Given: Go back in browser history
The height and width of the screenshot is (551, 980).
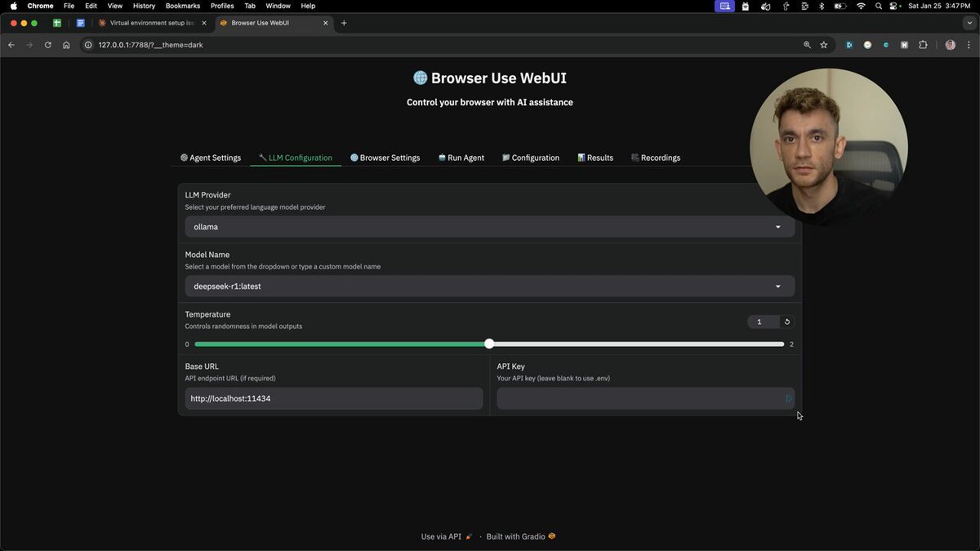Looking at the screenshot, I should tap(11, 45).
